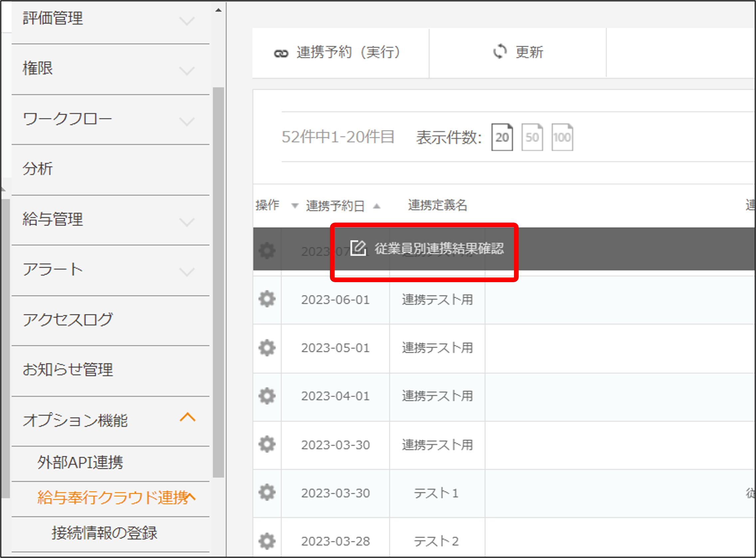Expand the 給与管理 menu chevron
756x558 pixels.
click(x=187, y=222)
